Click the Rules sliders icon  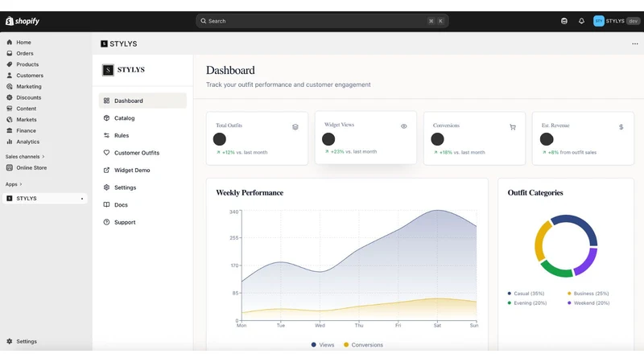106,135
